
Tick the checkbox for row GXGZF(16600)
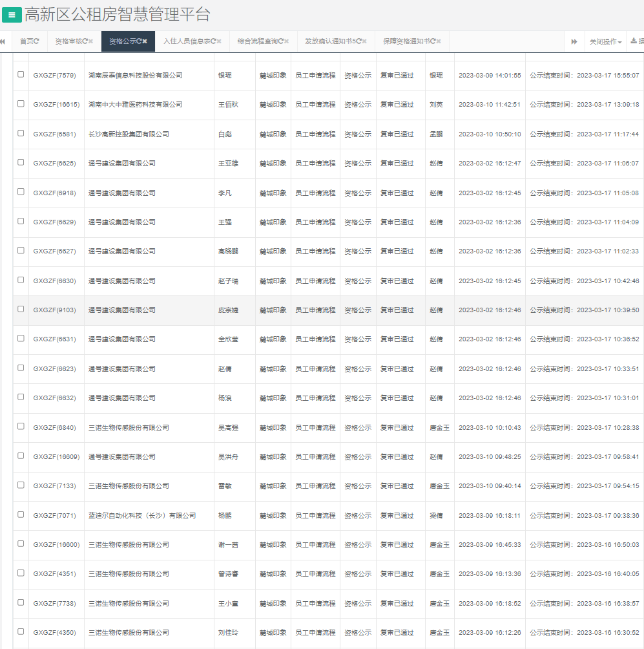pos(21,544)
